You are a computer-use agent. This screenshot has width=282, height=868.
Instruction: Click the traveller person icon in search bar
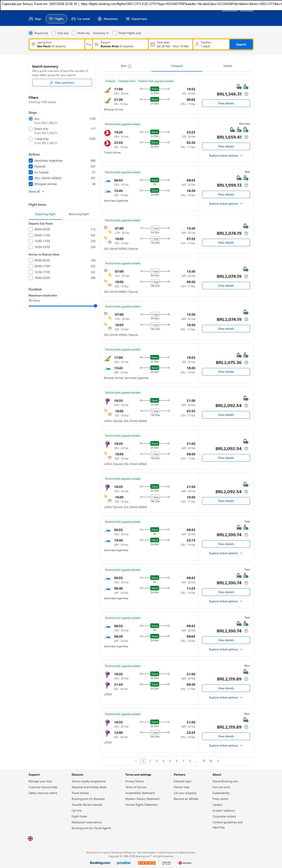(x=197, y=45)
